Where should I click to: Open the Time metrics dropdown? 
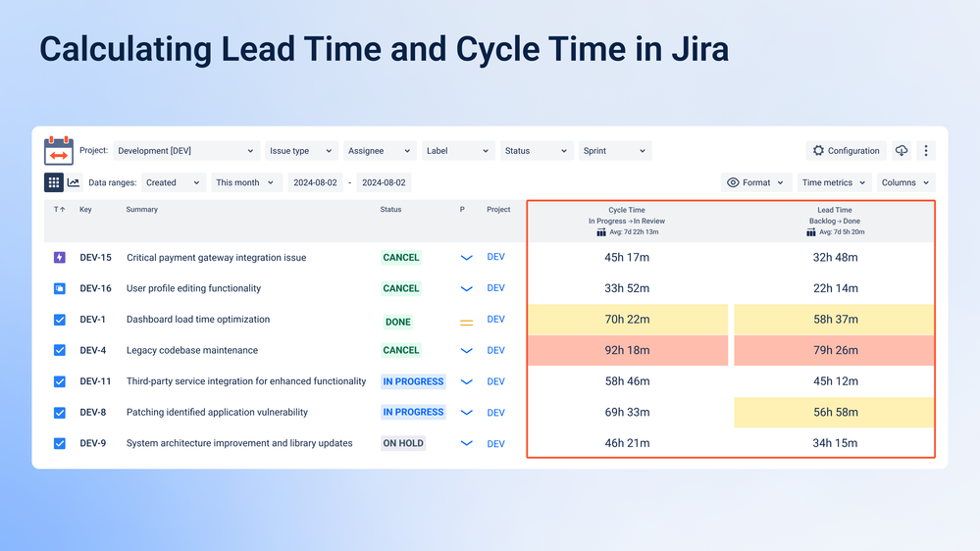point(834,182)
